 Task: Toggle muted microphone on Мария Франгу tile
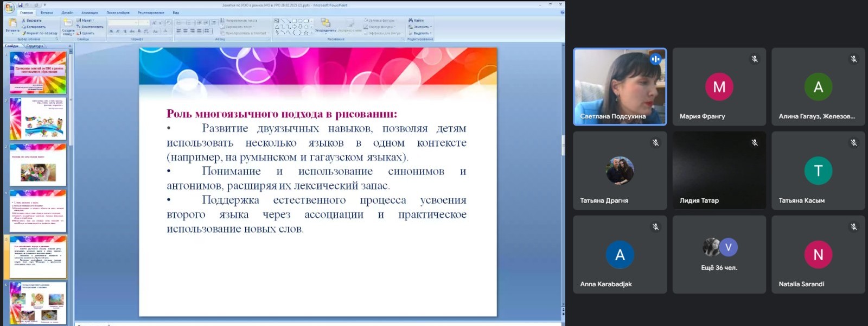755,59
